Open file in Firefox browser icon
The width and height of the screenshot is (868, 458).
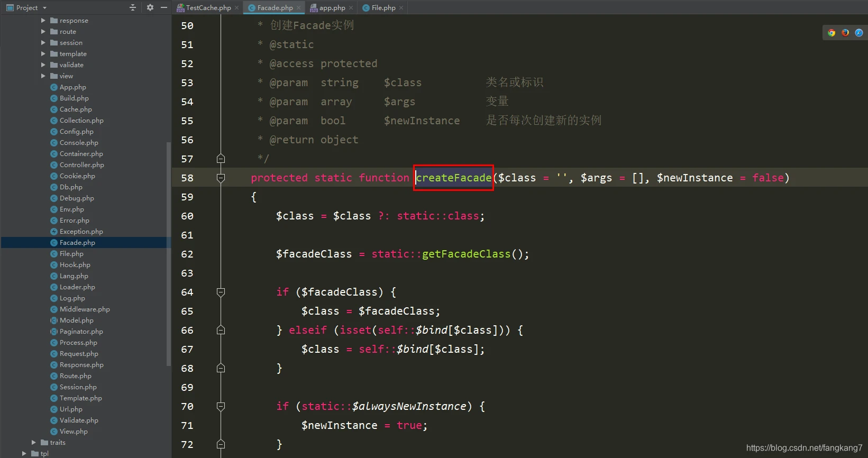pyautogui.click(x=845, y=33)
